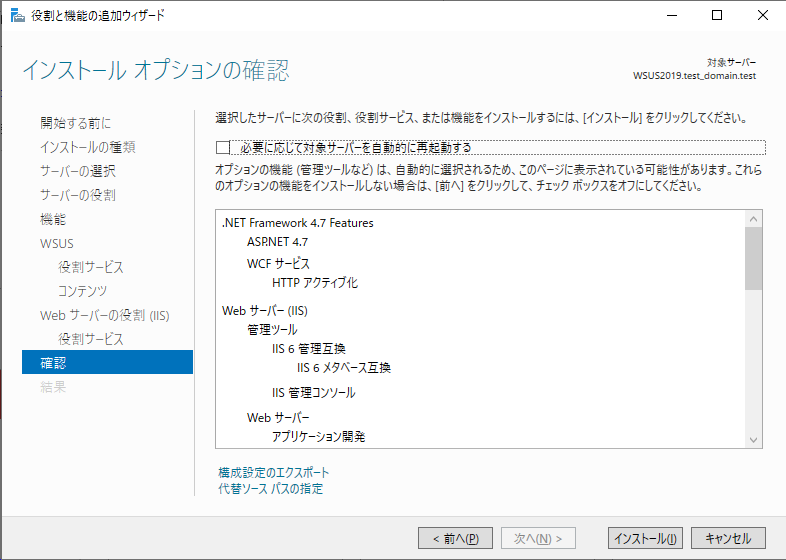Click the < 前へ(P) button
Screen dimensions: 786x560
[455, 538]
